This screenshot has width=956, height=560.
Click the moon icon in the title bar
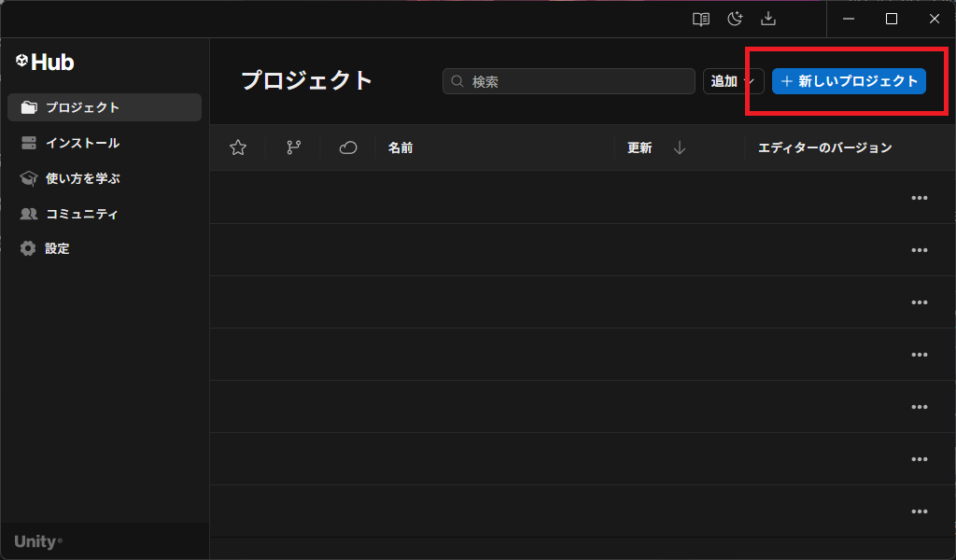point(735,19)
